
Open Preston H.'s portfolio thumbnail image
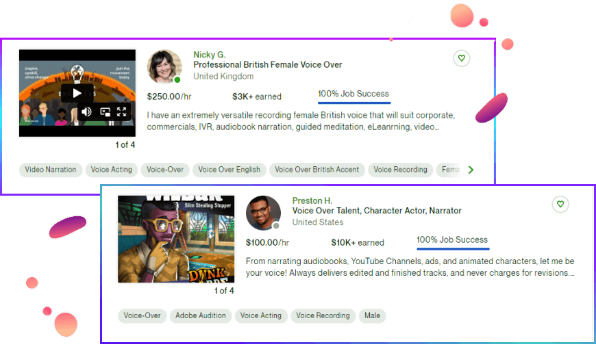tap(175, 239)
